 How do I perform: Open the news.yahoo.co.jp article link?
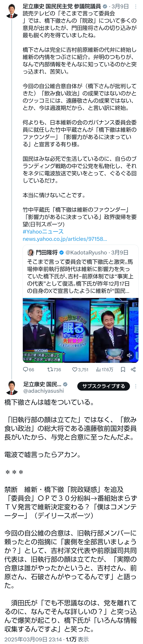click(65, 239)
